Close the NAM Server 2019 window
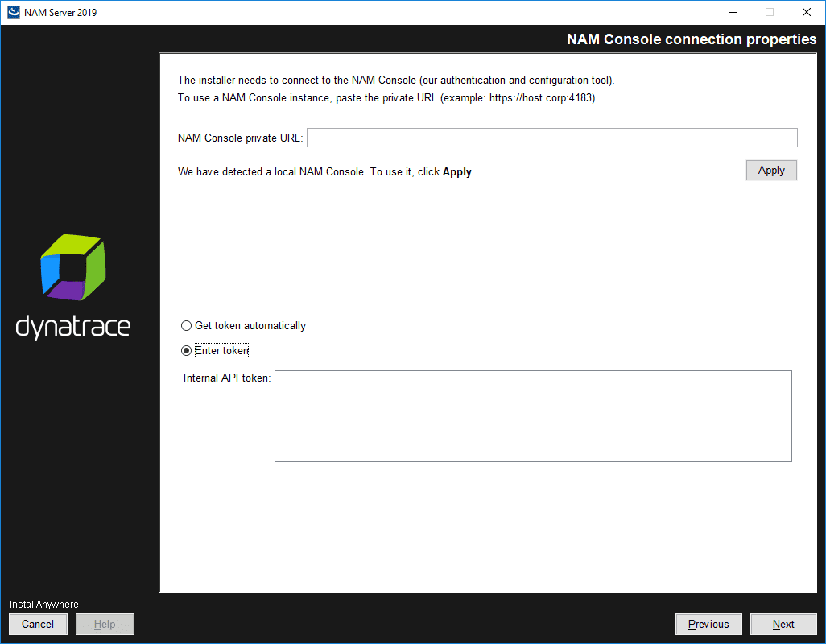 tap(806, 12)
